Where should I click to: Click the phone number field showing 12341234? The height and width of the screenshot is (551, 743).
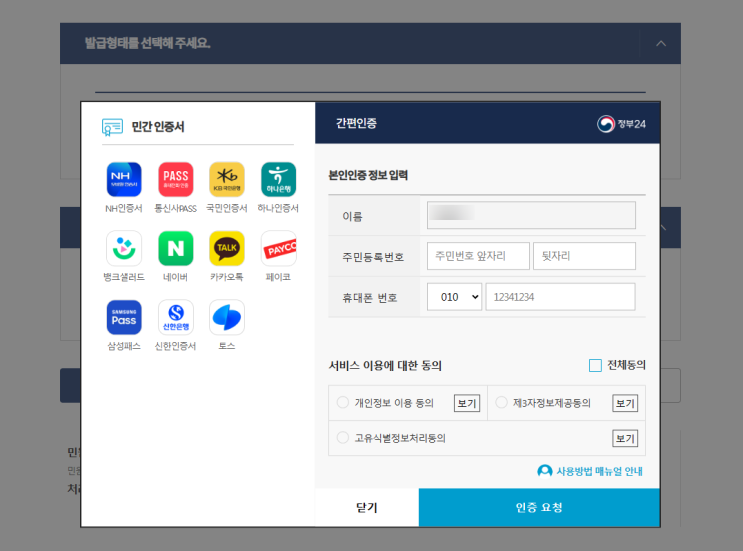pyautogui.click(x=561, y=297)
